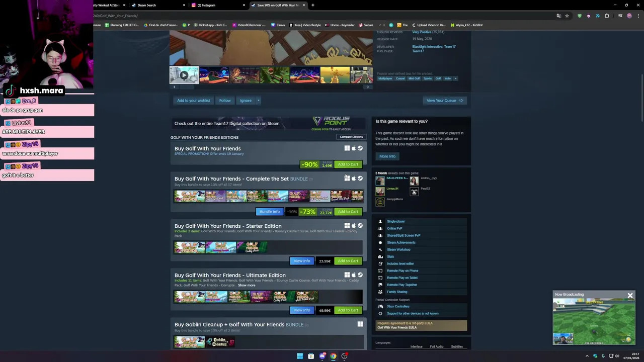Open the Now Broadcasting video preview
The image size is (644, 362).
coord(594,322)
